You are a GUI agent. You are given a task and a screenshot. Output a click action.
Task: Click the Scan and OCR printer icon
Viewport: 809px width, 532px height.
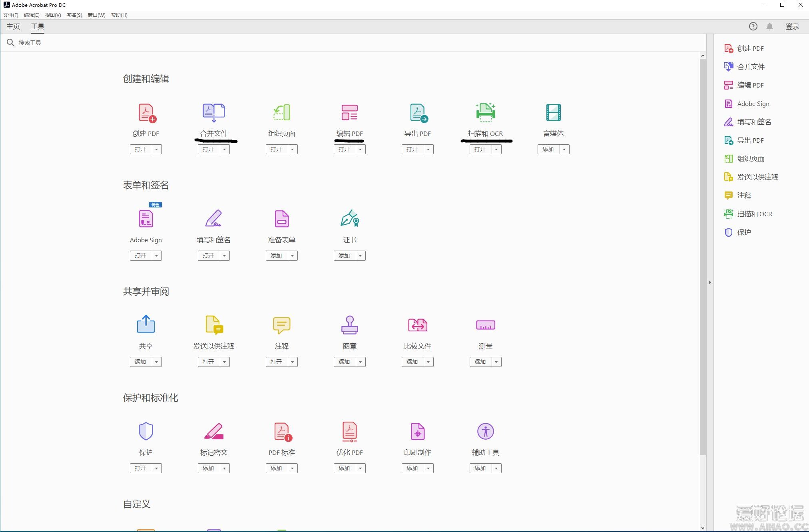tap(486, 113)
